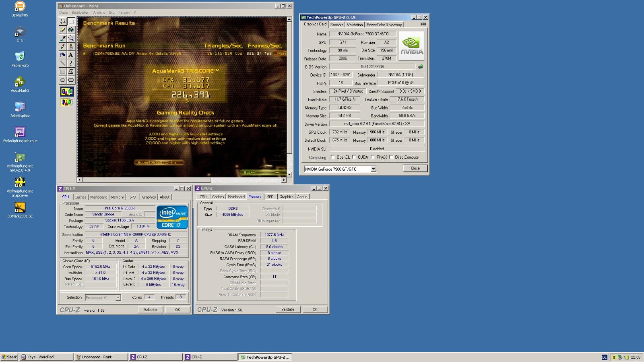Open the AquaMark3 desktop shortcut
The image size is (644, 362).
tap(20, 85)
